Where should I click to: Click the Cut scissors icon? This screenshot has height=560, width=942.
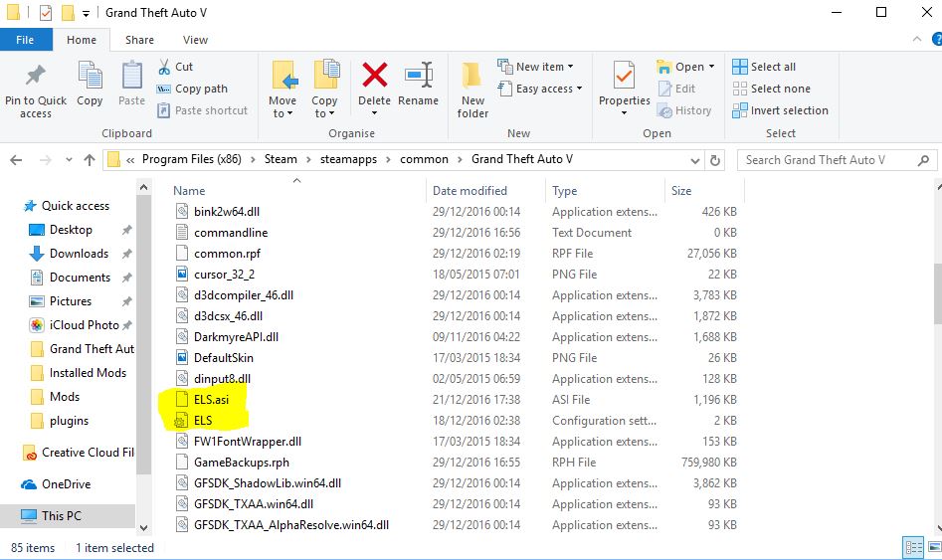point(164,67)
